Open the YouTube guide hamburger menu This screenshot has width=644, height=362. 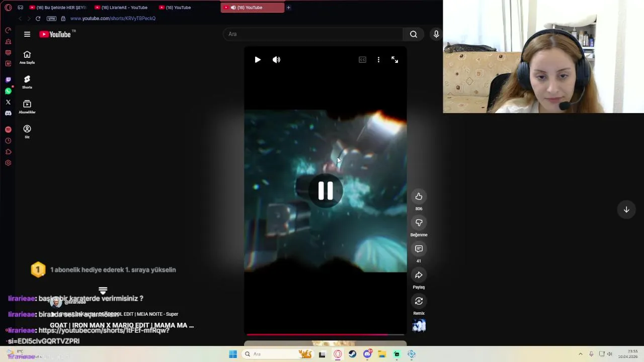tap(27, 34)
